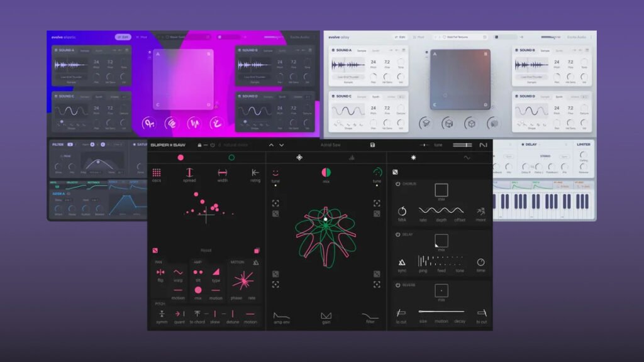Screen dimensions: 644x362
Task: Toggle the Sound C enable box in evolve elastic
Action: point(56,96)
